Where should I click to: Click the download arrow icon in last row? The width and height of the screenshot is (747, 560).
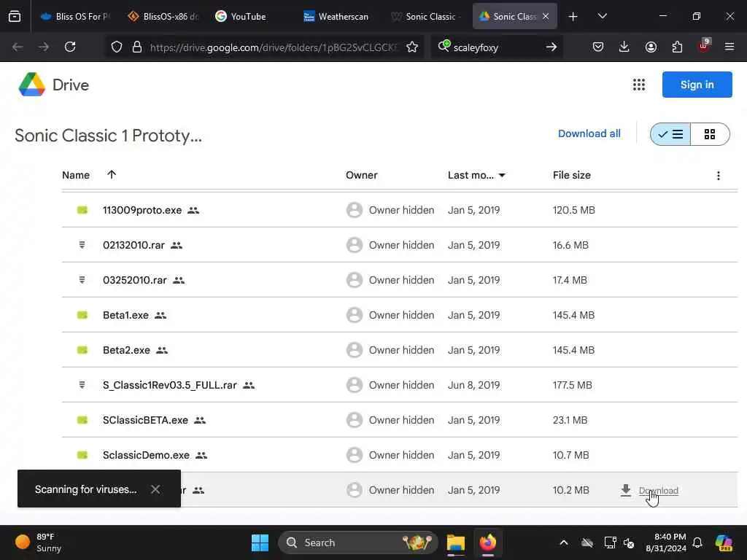pos(625,491)
